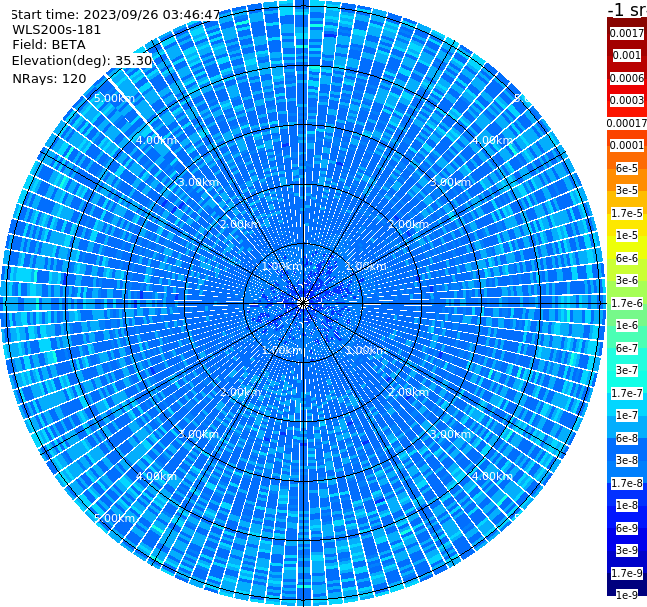
Task: Click the 3e-6 colorbar tick label
Action: point(627,280)
